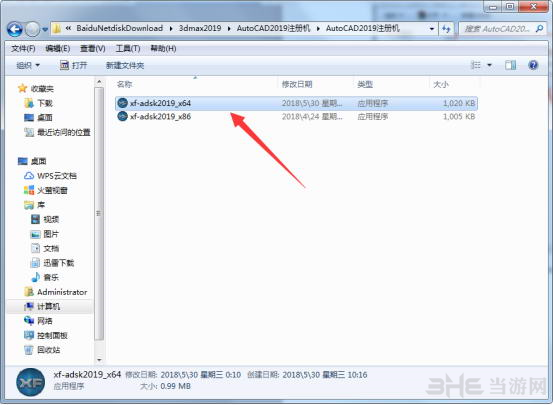Viewport: 553px width, 405px height.
Task: Click the first AutoCAD2019注册机 breadcrumb
Action: point(273,28)
